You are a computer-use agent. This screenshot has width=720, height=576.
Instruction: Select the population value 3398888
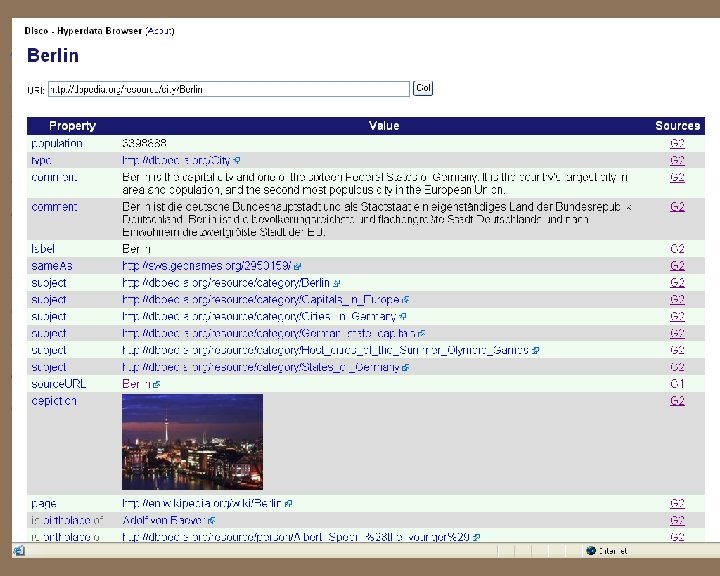[x=144, y=143]
